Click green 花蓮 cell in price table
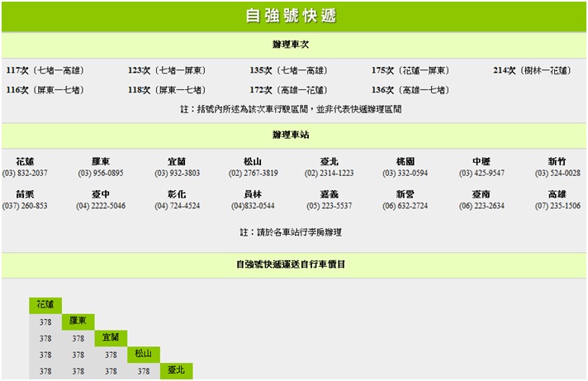588x381 pixels. coord(45,305)
